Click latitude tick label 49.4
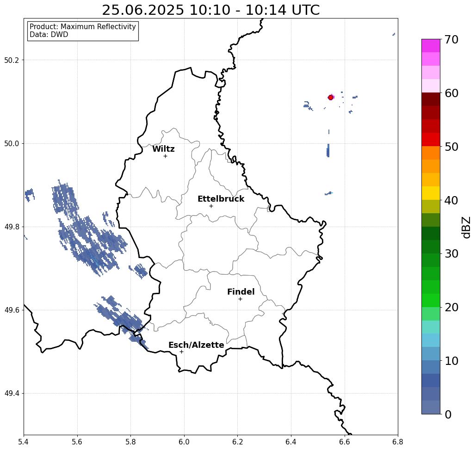 coord(12,394)
